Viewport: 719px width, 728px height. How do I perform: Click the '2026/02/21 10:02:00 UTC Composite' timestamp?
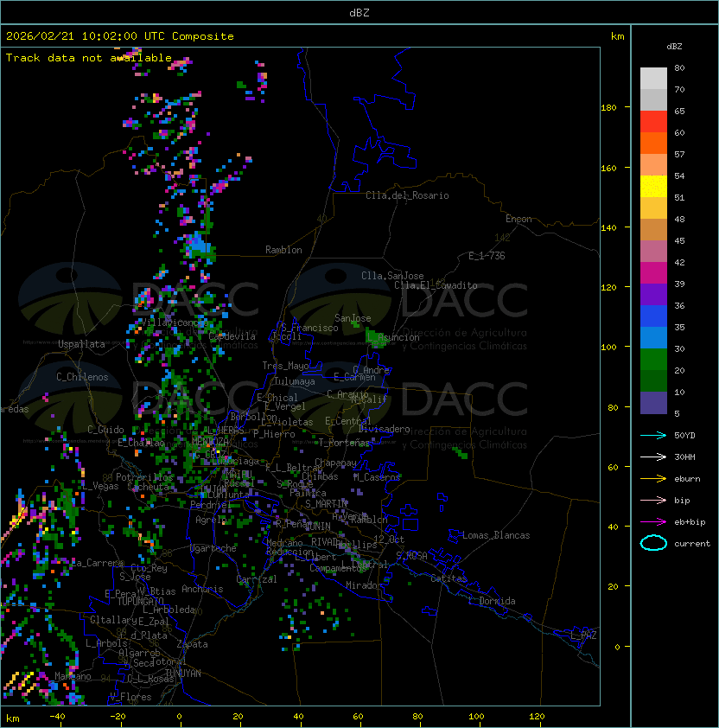(120, 36)
